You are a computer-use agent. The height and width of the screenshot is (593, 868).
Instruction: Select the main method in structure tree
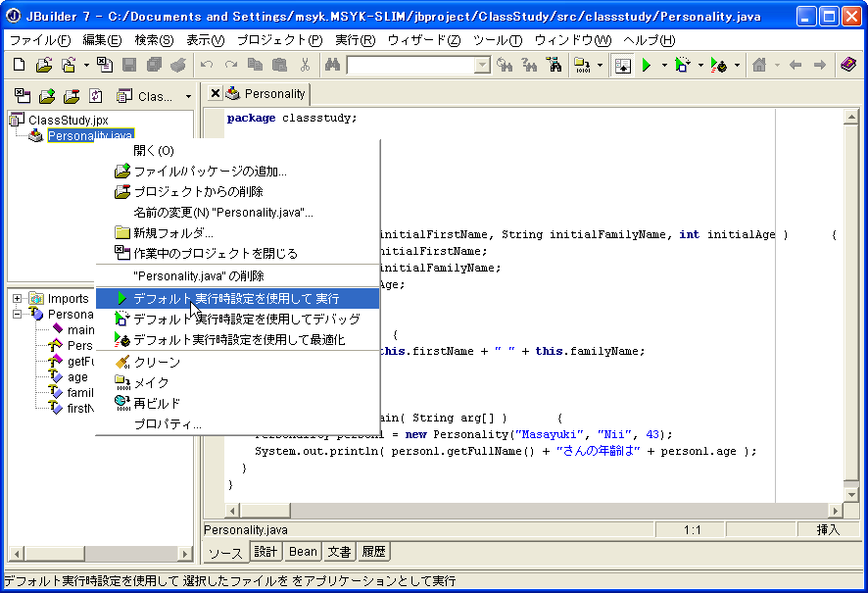80,330
